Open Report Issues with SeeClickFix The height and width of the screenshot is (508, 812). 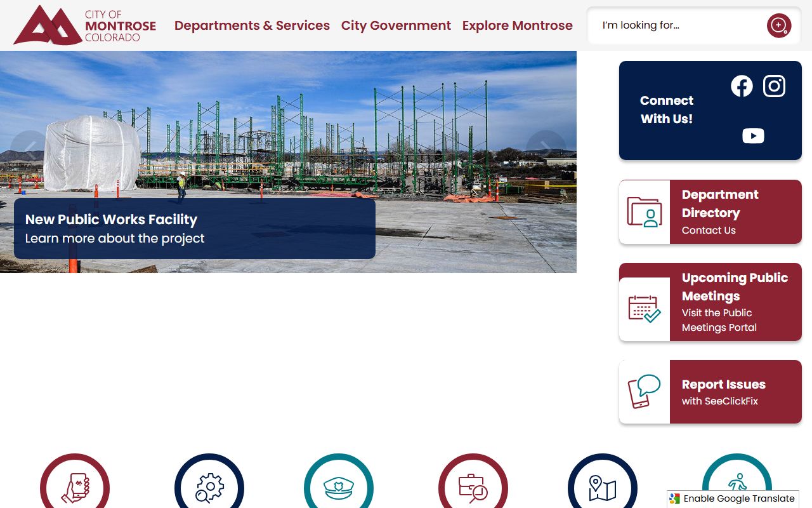pos(710,392)
